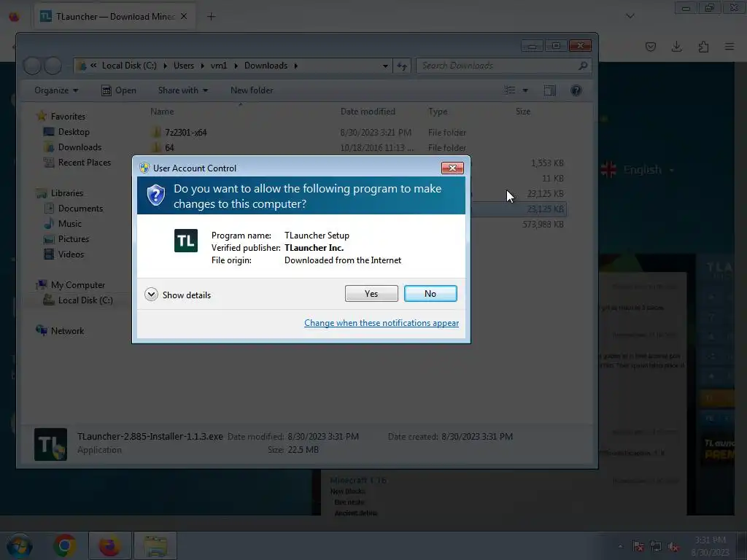Toggle the preview pane icon

(550, 90)
